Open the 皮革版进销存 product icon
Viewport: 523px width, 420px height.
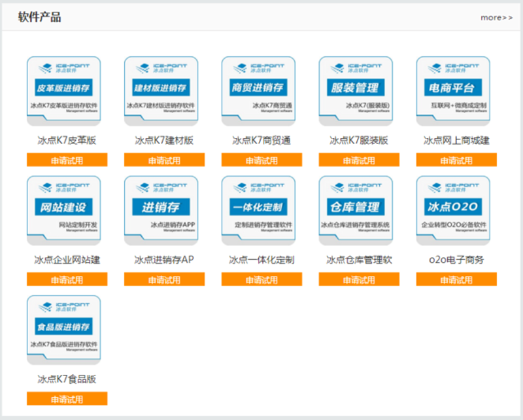[63, 91]
